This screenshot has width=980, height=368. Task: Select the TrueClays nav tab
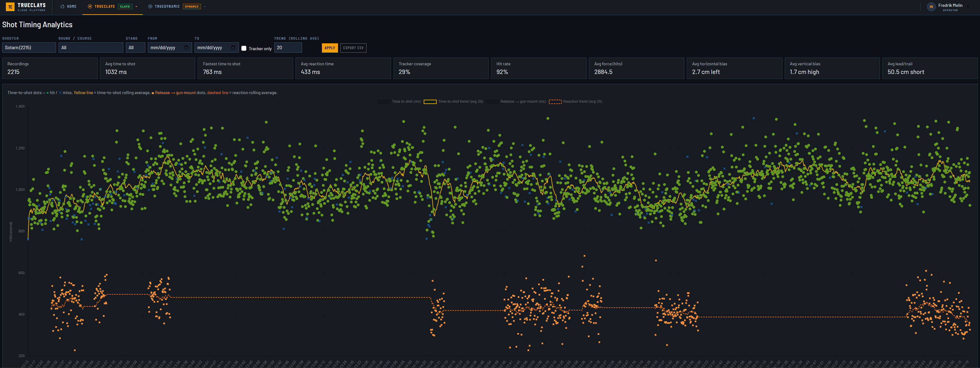point(112,6)
